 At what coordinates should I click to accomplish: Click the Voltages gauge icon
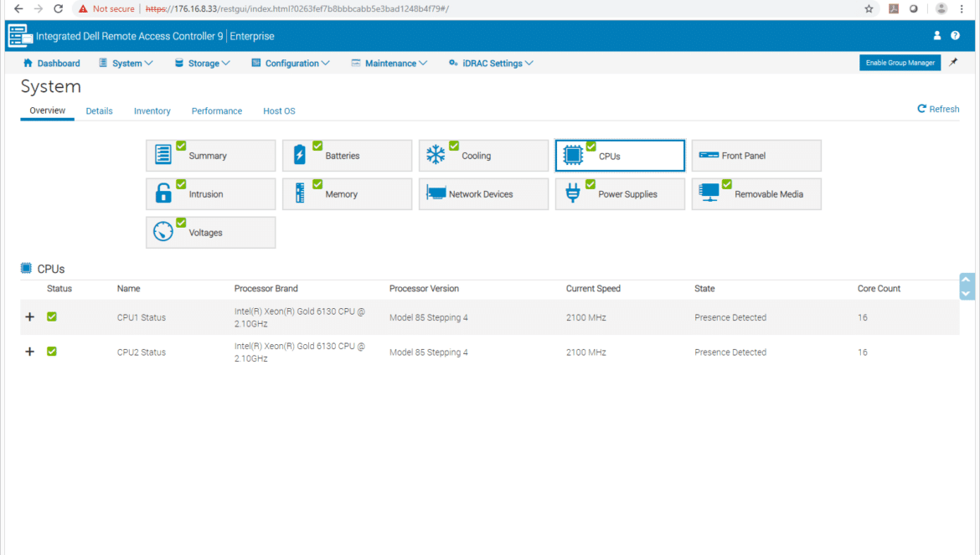click(x=163, y=231)
